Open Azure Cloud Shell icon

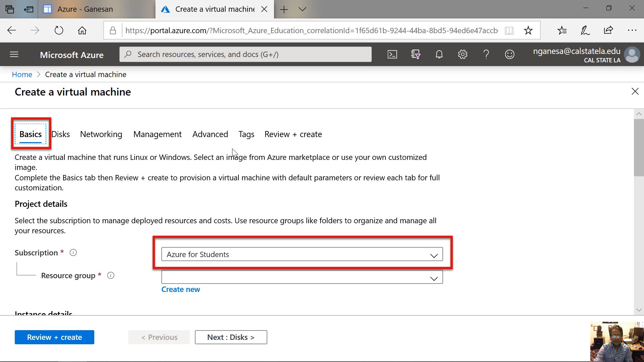point(392,54)
